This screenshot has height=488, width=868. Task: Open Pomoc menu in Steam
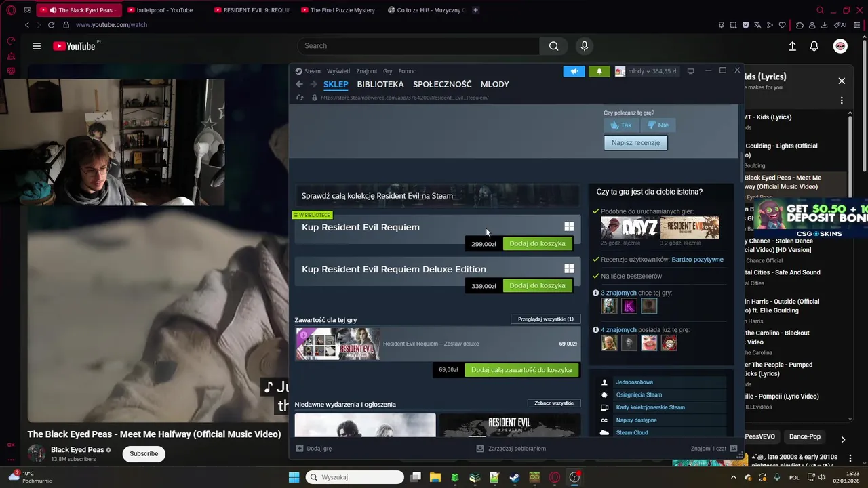pos(407,71)
